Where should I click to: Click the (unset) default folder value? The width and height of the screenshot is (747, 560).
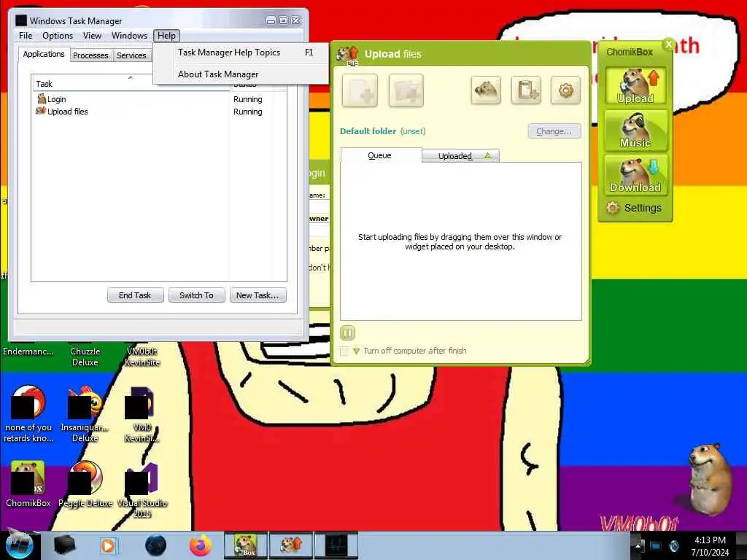point(413,131)
